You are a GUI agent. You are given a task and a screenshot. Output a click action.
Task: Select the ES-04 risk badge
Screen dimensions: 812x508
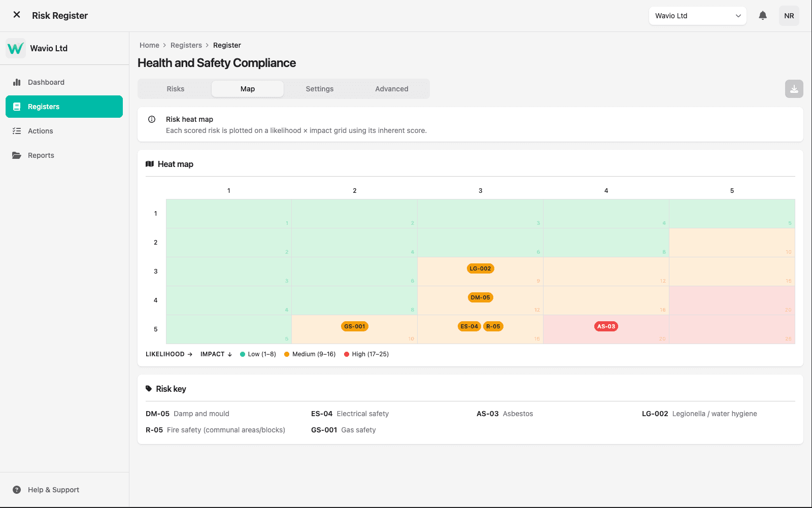tap(469, 326)
